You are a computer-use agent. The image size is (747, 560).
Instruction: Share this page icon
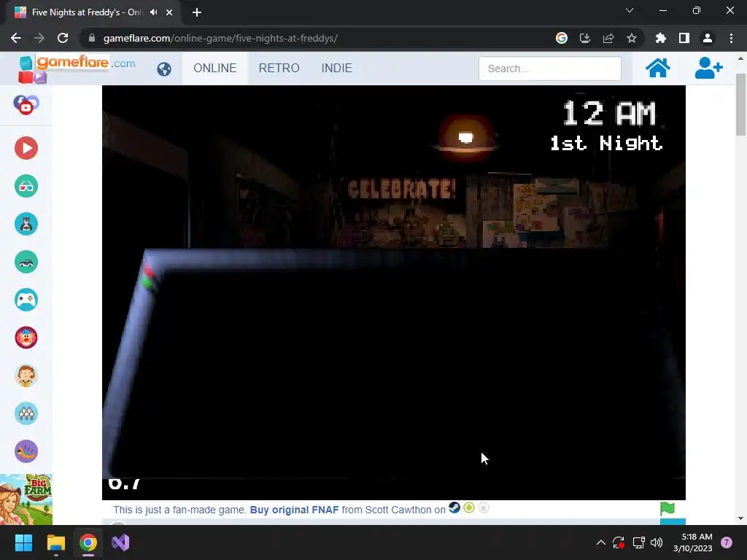tap(608, 38)
